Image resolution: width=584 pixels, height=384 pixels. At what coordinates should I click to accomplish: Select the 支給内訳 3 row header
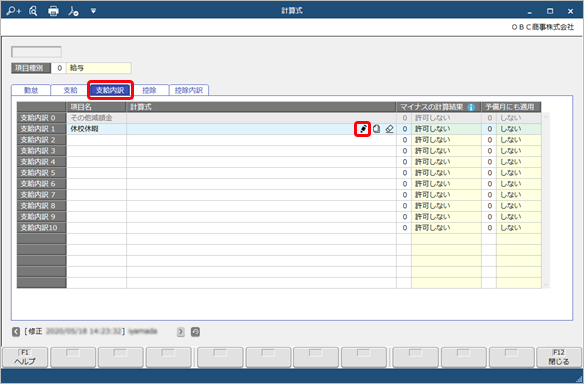(41, 150)
